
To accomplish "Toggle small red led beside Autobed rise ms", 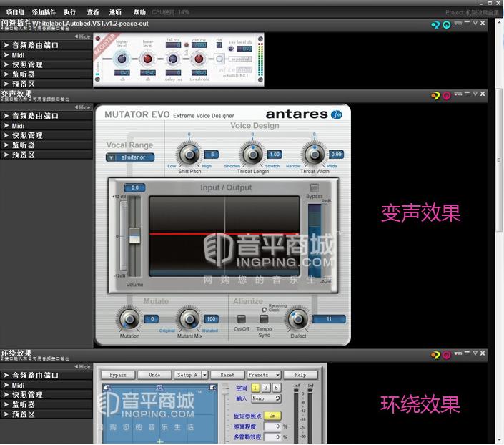I will [x=186, y=45].
